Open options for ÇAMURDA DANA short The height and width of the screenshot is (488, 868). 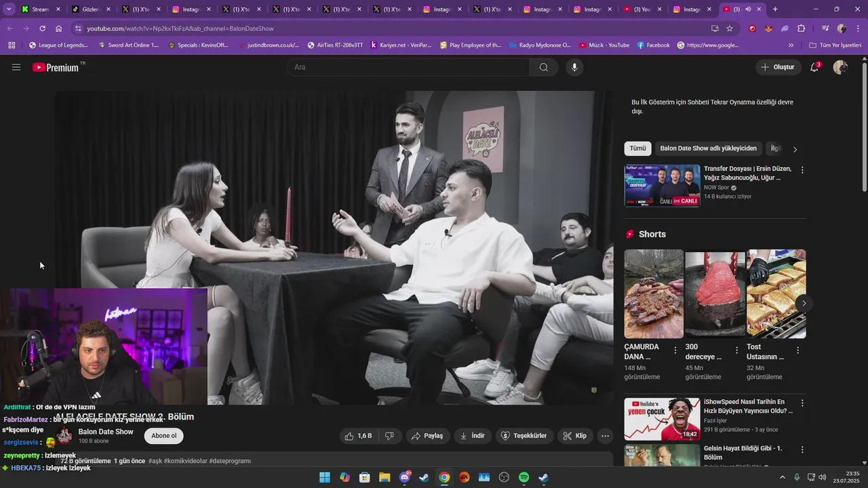pyautogui.click(x=675, y=350)
